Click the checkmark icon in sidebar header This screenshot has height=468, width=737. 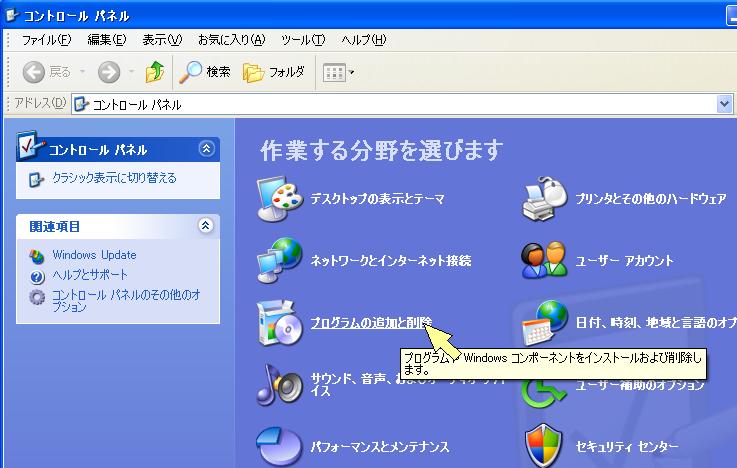point(30,146)
